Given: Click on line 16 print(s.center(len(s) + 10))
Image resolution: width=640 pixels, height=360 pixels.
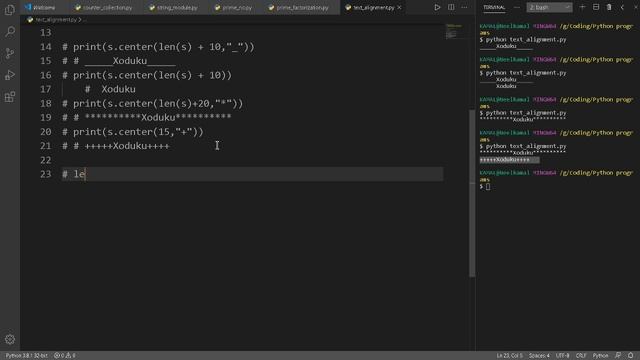Looking at the screenshot, I should tap(147, 75).
